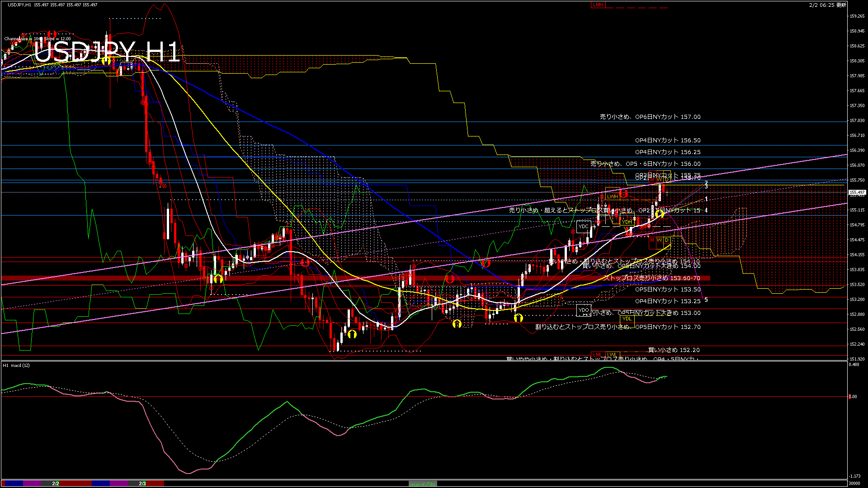Click the 2/2 06:25 更新 update text

(827, 5)
